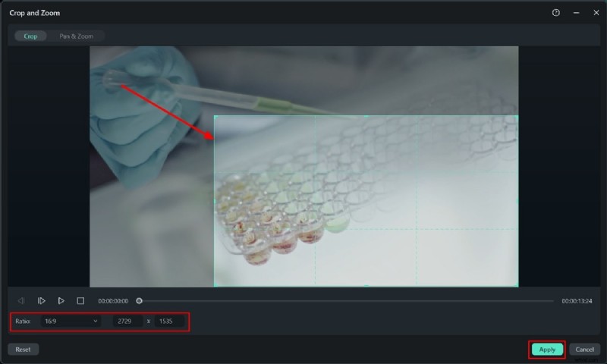Click the current time 00:00:00:00 readout
Image resolution: width=607 pixels, height=364 pixels.
coord(113,301)
